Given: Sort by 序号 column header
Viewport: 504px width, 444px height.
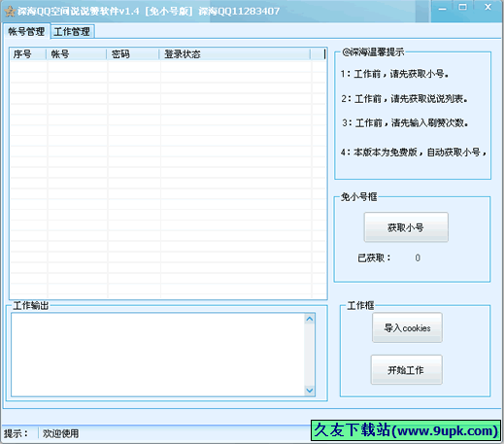Looking at the screenshot, I should [x=28, y=54].
